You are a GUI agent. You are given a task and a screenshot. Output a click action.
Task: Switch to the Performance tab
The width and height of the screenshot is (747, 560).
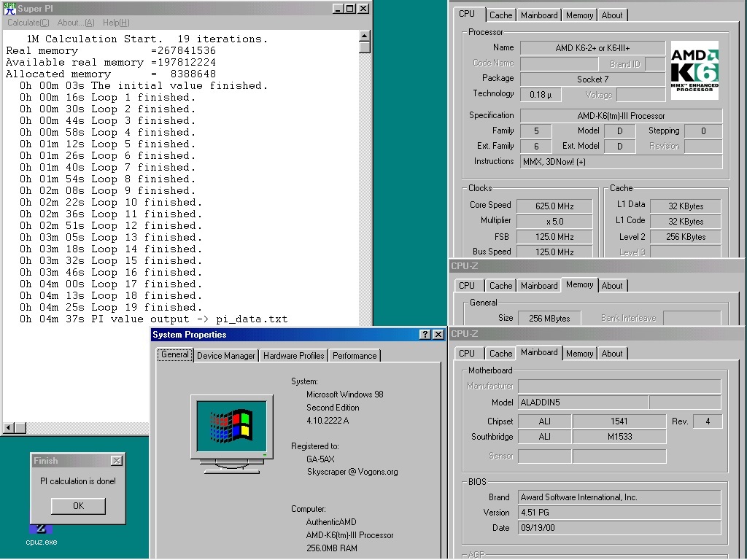pos(355,356)
